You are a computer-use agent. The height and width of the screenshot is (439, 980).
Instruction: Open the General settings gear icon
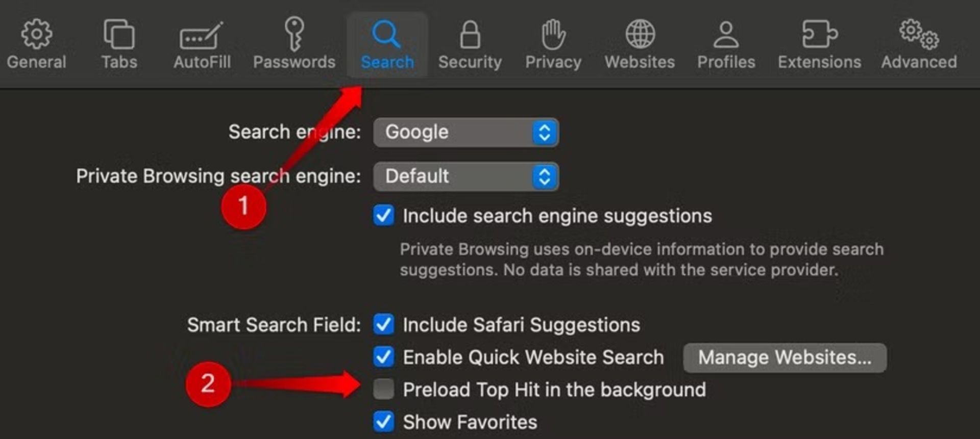(x=36, y=34)
